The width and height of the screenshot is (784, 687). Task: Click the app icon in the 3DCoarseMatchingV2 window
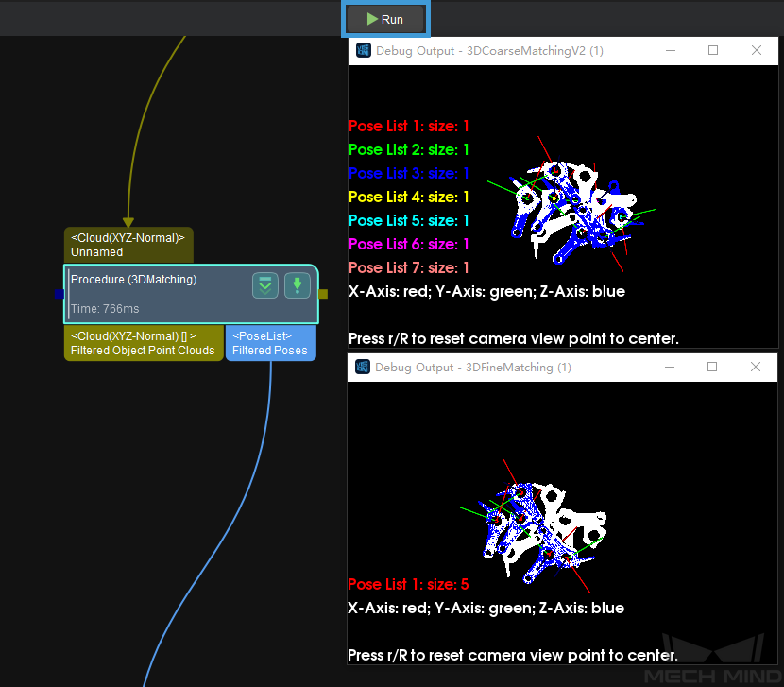pos(363,50)
